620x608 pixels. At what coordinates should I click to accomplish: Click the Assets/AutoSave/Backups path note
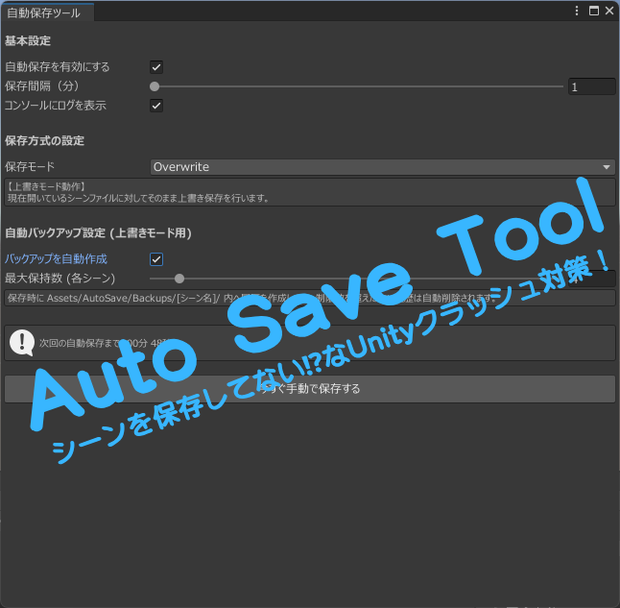point(310,298)
